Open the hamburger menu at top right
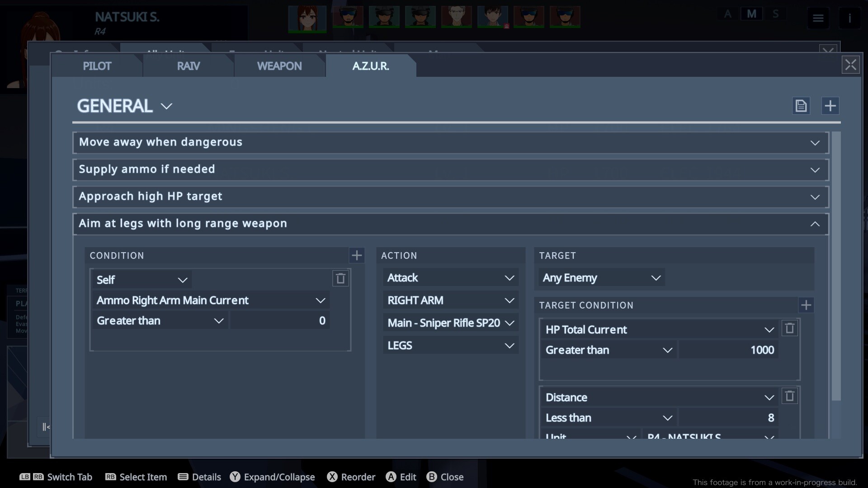The image size is (868, 488). (818, 18)
